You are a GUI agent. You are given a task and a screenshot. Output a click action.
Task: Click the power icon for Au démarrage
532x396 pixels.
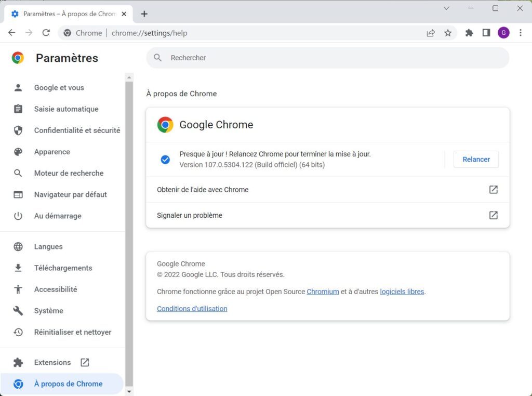coord(18,216)
